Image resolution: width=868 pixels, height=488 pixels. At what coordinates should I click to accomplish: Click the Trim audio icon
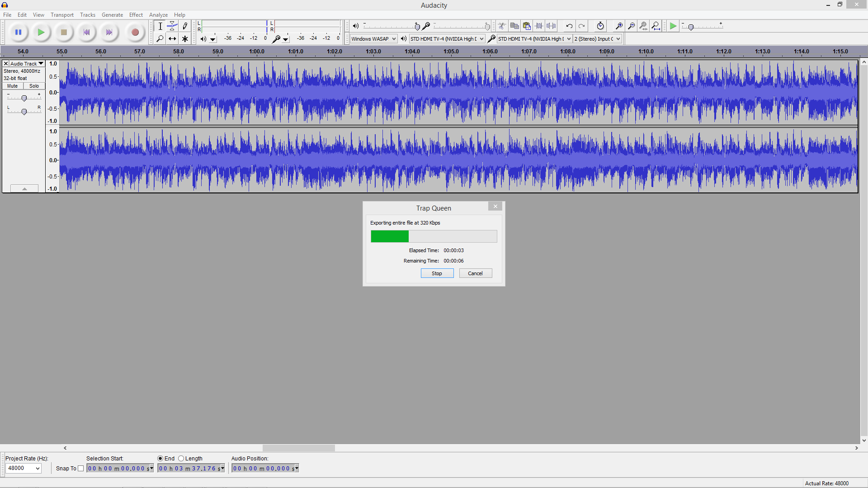pyautogui.click(x=539, y=26)
